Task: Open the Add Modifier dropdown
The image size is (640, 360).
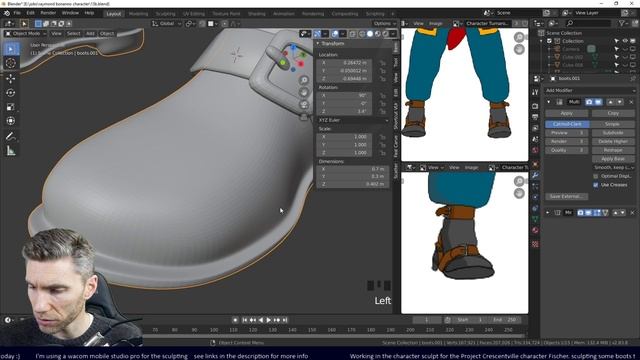Action: [590, 90]
